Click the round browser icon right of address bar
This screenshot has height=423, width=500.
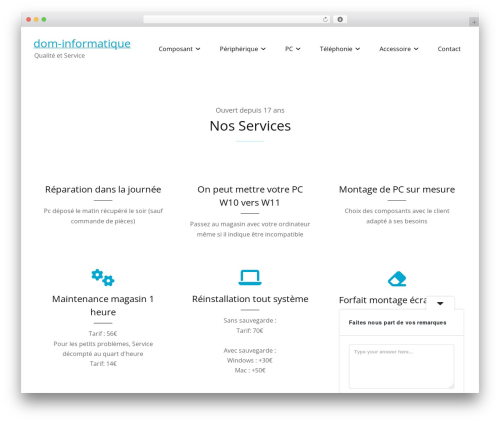pos(340,19)
